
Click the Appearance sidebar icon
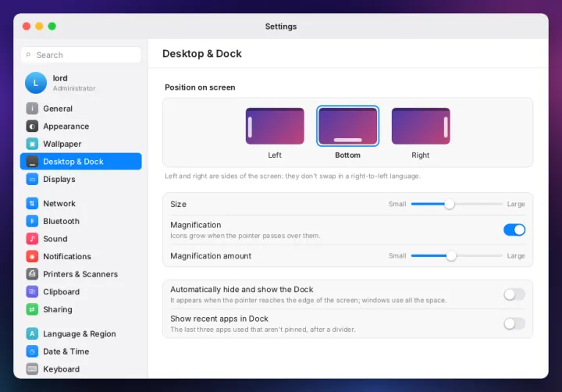tap(32, 127)
